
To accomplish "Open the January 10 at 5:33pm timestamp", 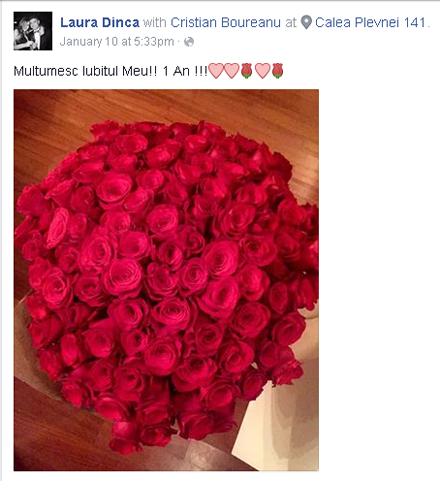I will [x=117, y=42].
